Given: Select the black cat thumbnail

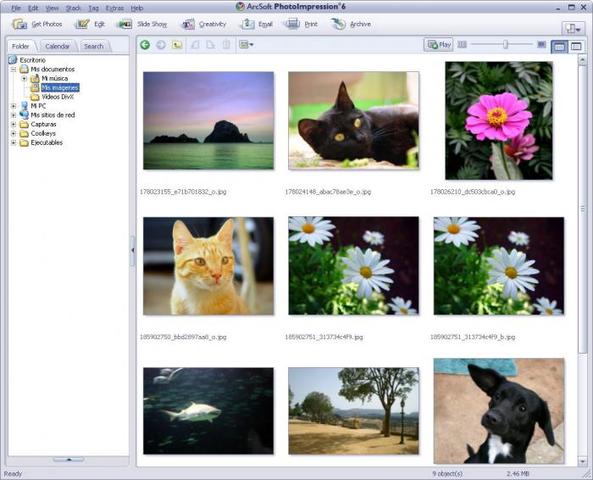Looking at the screenshot, I should tap(354, 121).
